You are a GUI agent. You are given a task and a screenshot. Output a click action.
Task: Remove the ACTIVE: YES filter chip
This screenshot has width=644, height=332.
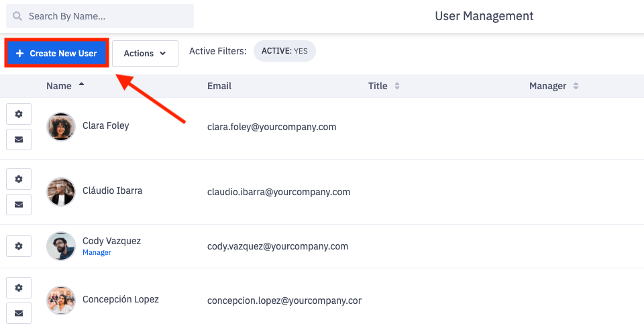(x=284, y=51)
